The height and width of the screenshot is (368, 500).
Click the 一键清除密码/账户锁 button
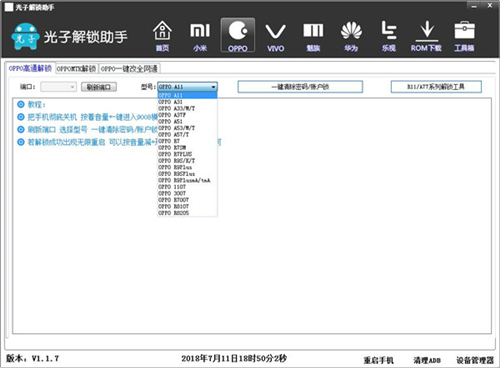click(300, 87)
